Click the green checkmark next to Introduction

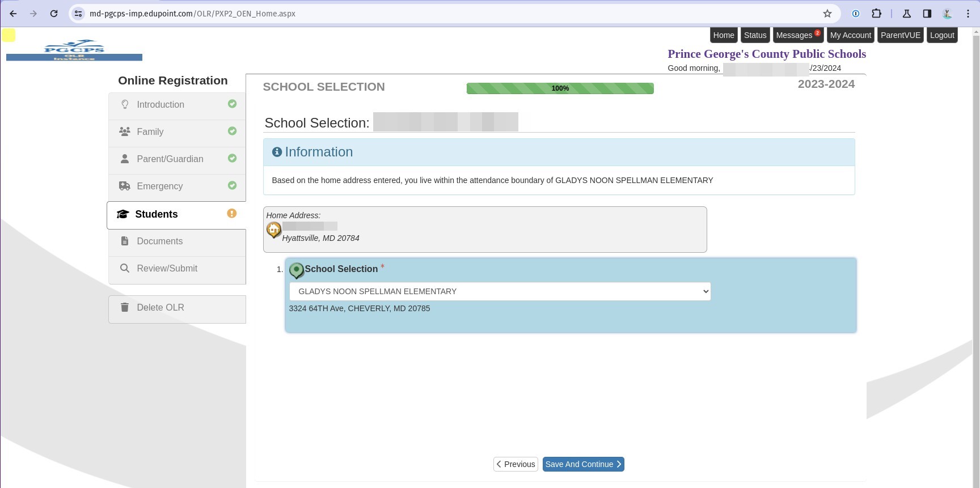point(232,104)
